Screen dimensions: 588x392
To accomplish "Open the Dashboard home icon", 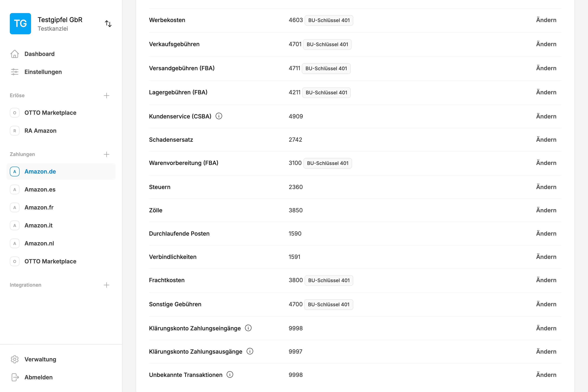I will [x=14, y=54].
